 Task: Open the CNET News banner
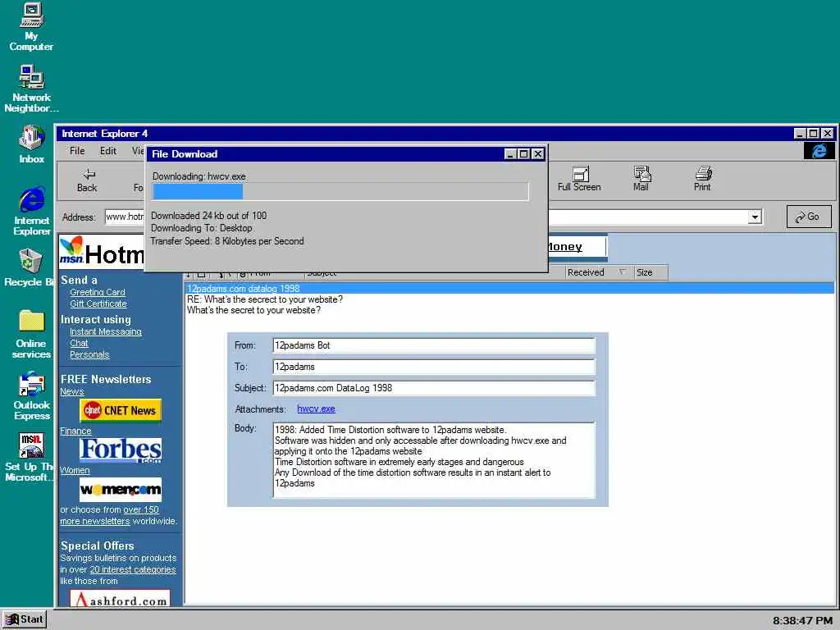point(121,410)
